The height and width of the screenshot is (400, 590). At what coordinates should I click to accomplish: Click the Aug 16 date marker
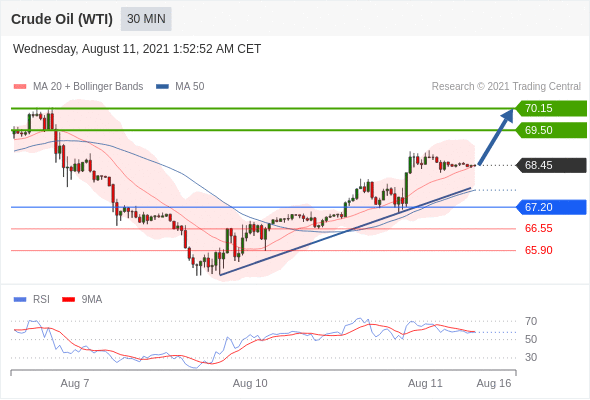pyautogui.click(x=494, y=383)
